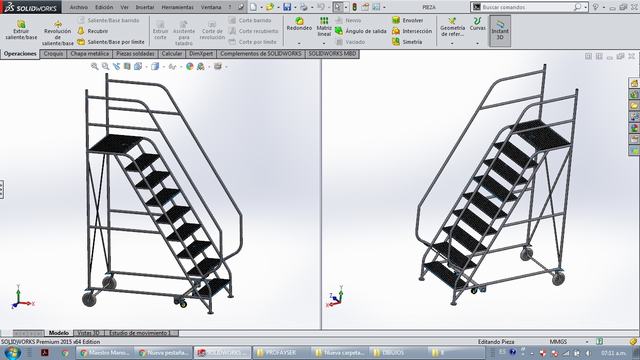Select the Simetría mirror tool

[x=407, y=42]
